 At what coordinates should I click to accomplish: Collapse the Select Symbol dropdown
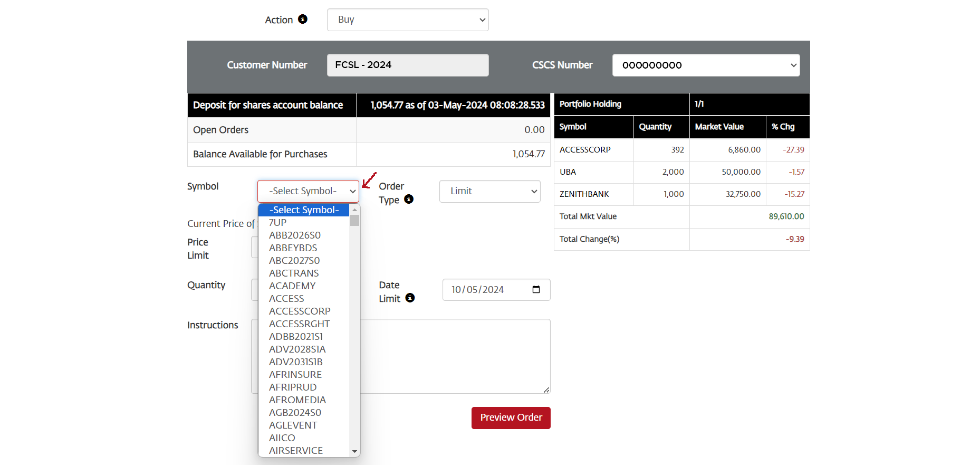[x=308, y=191]
